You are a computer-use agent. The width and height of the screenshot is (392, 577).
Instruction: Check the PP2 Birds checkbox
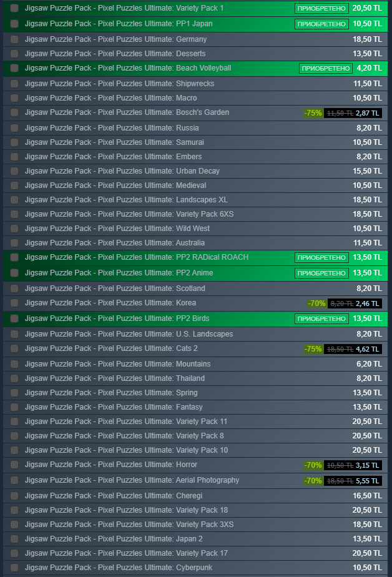pyautogui.click(x=14, y=318)
